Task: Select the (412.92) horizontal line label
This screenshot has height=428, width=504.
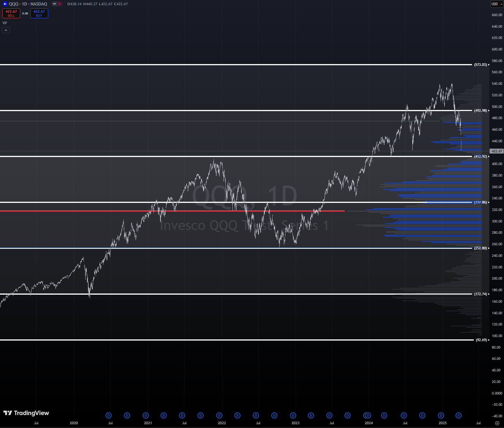Action: click(480, 156)
